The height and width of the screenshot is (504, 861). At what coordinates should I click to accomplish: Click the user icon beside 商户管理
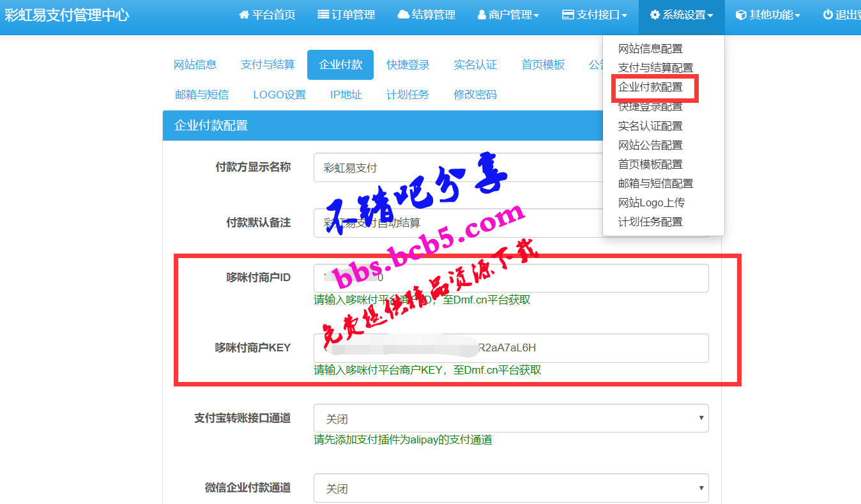pos(482,15)
